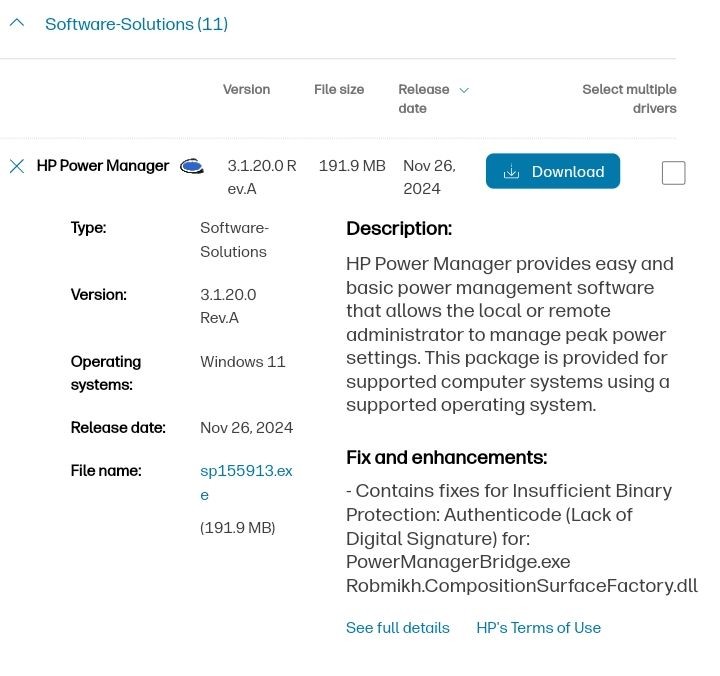Click the Release date column header text

423,99
